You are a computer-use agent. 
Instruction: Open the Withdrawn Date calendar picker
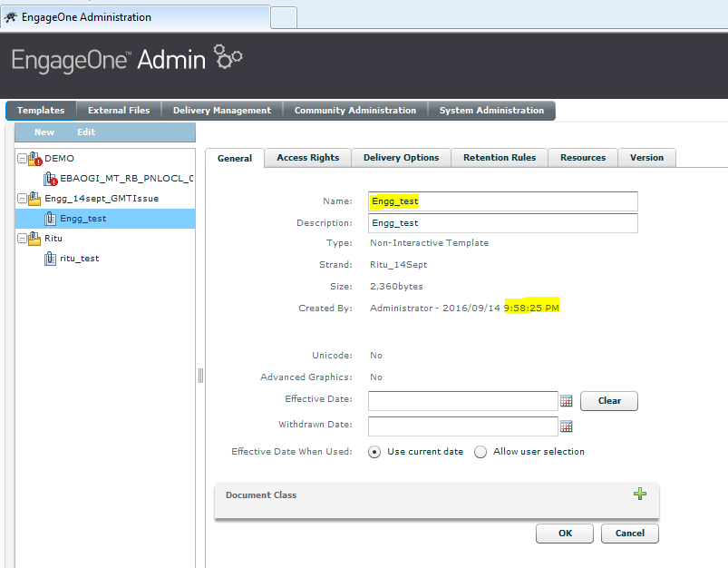[x=566, y=426]
